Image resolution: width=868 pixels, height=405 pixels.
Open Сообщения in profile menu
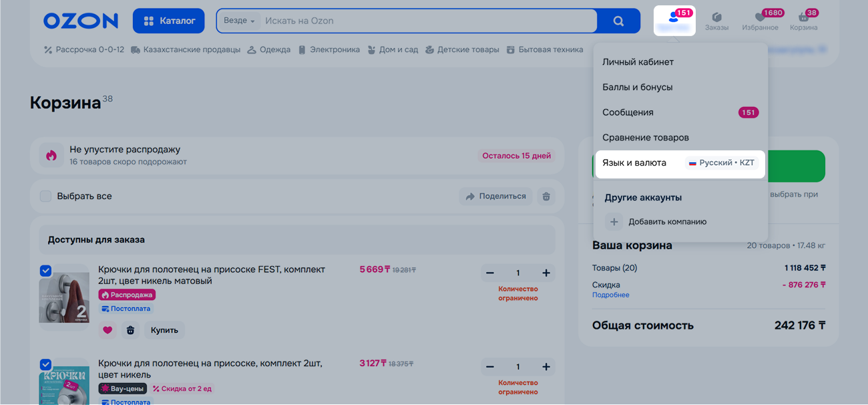[x=628, y=112]
